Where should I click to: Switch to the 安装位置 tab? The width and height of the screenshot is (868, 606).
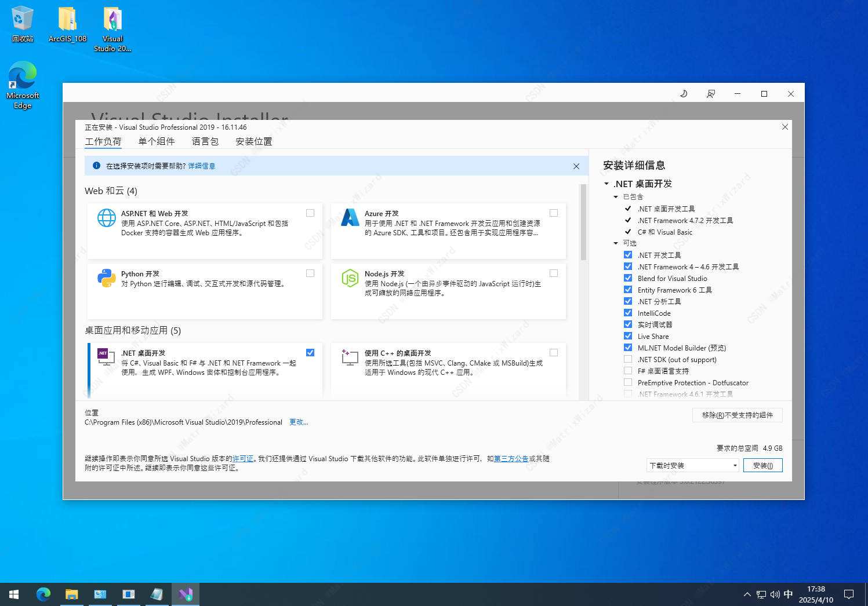254,141
